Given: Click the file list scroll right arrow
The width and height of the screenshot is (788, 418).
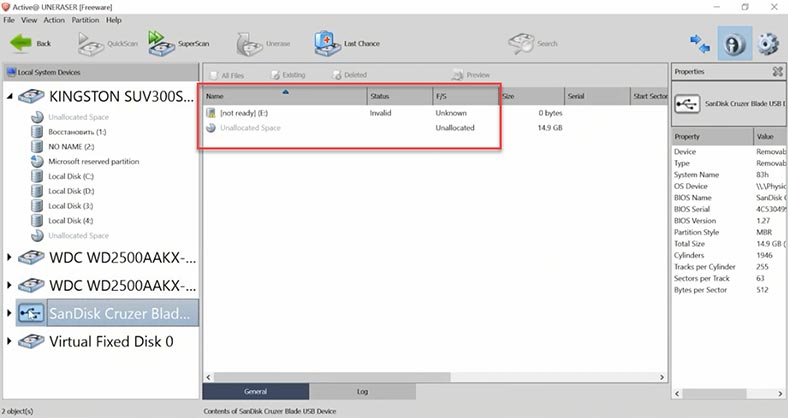Looking at the screenshot, I should point(662,377).
